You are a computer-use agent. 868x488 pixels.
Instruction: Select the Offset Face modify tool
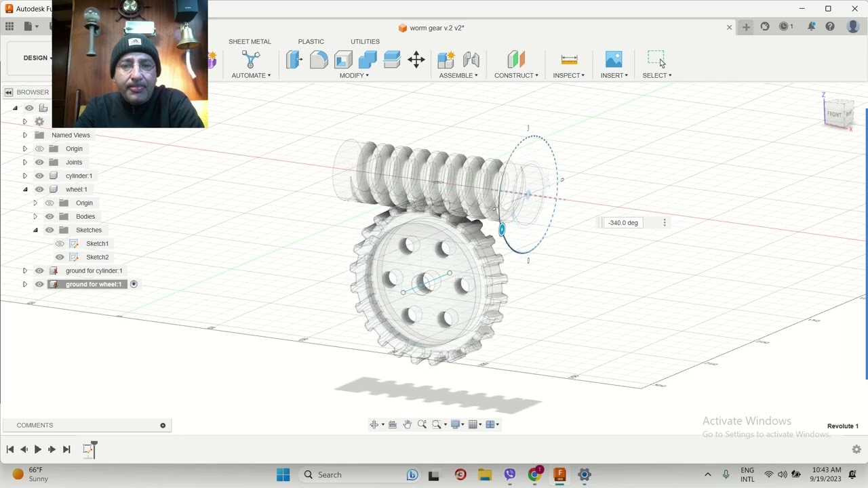click(392, 60)
